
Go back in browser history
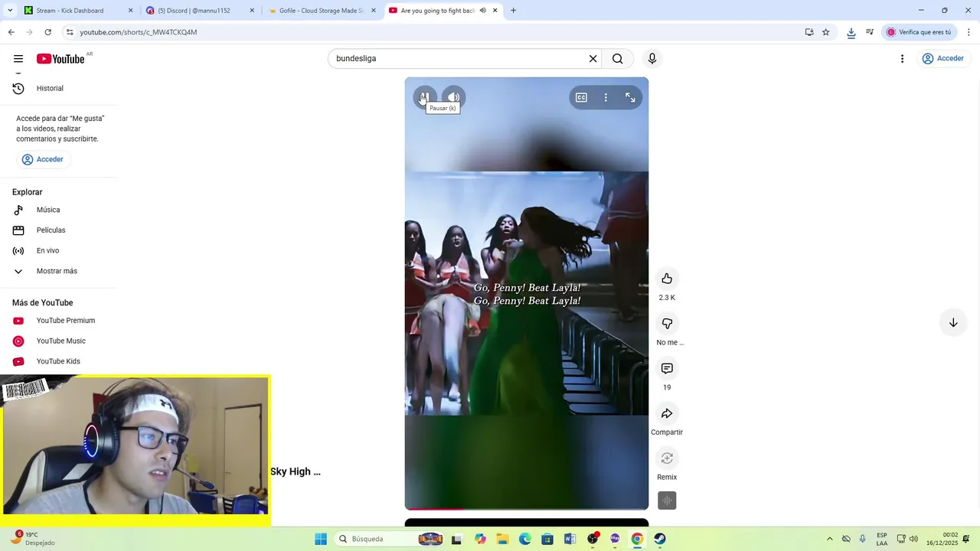[x=11, y=32]
